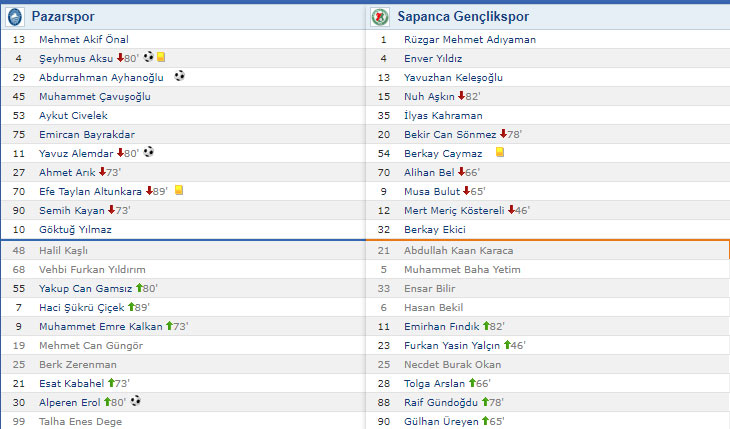
Task: Click the goal ball icon beside Abdurrahman Ayhanoğlu
Action: (x=179, y=77)
